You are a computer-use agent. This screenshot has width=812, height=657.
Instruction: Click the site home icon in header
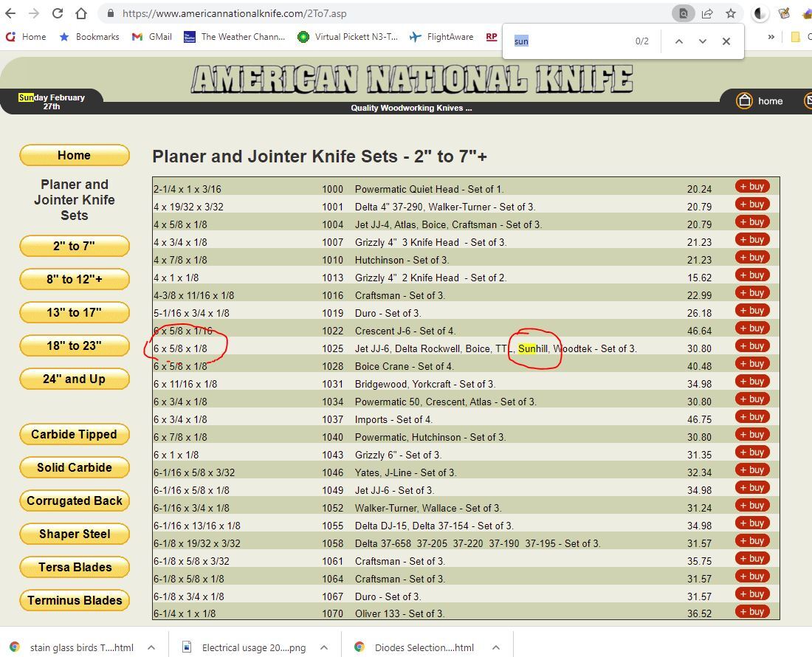pos(759,100)
